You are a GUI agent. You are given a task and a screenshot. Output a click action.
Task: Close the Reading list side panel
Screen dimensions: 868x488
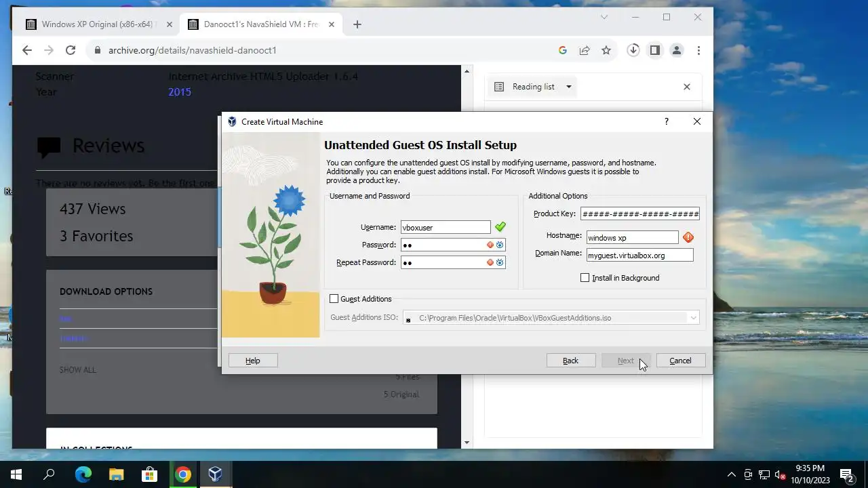pos(687,87)
